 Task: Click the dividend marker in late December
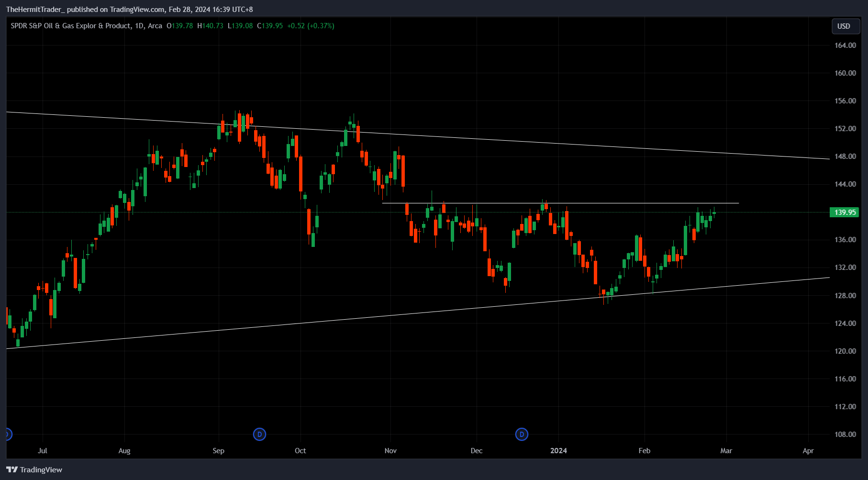522,435
